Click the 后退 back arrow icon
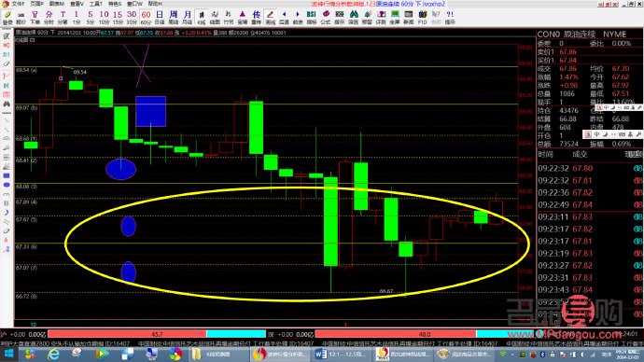This screenshot has width=644, height=362. [284, 17]
